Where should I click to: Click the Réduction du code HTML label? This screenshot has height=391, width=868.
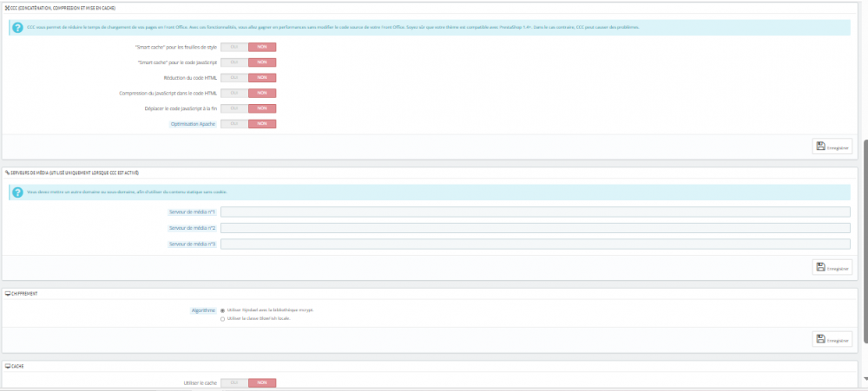tap(190, 78)
